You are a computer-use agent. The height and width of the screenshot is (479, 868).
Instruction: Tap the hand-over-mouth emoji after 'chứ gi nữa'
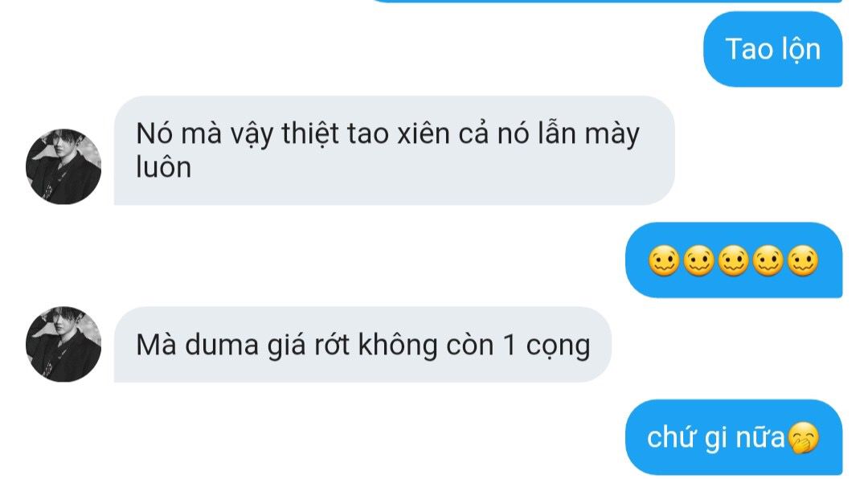[x=803, y=438]
